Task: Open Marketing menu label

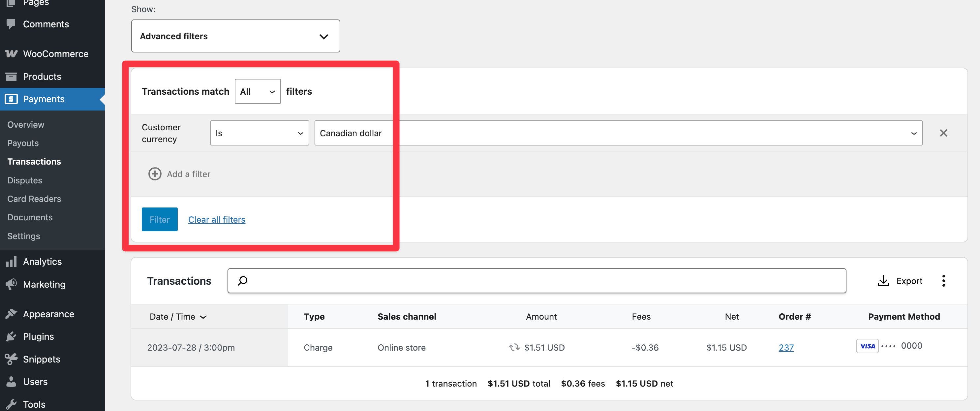Action: point(44,284)
